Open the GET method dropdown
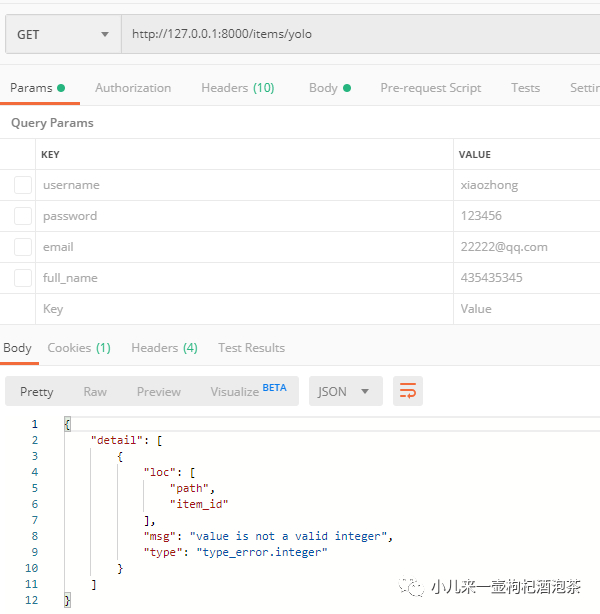 coord(62,34)
